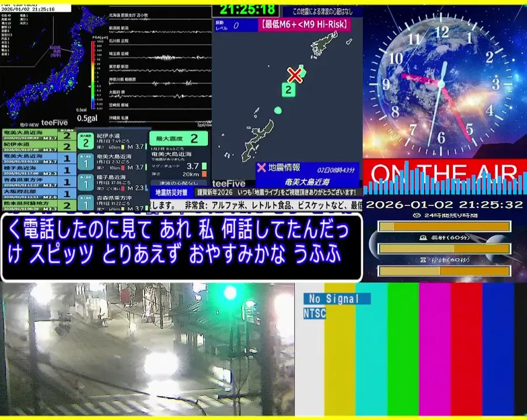Click the green traffic light in camera feed
The height and width of the screenshot is (420, 527).
click(x=230, y=293)
